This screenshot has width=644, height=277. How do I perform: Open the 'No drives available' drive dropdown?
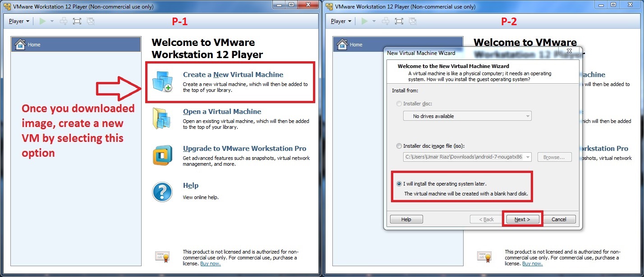coord(467,116)
